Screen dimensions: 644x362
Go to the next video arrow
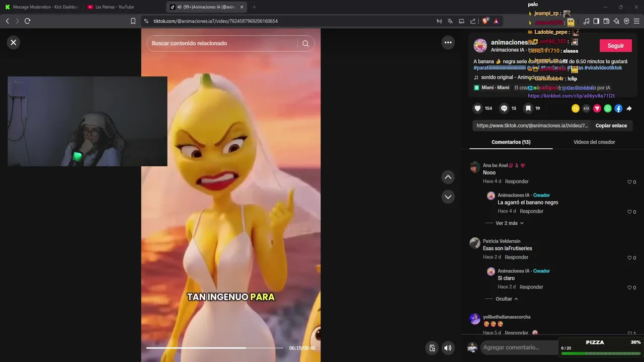pyautogui.click(x=448, y=197)
